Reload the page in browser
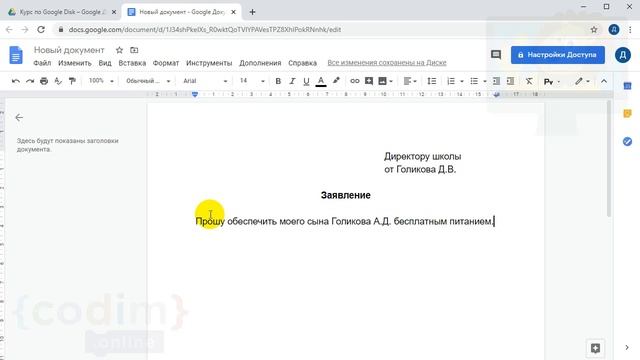Image resolution: width=640 pixels, height=360 pixels. tap(41, 29)
